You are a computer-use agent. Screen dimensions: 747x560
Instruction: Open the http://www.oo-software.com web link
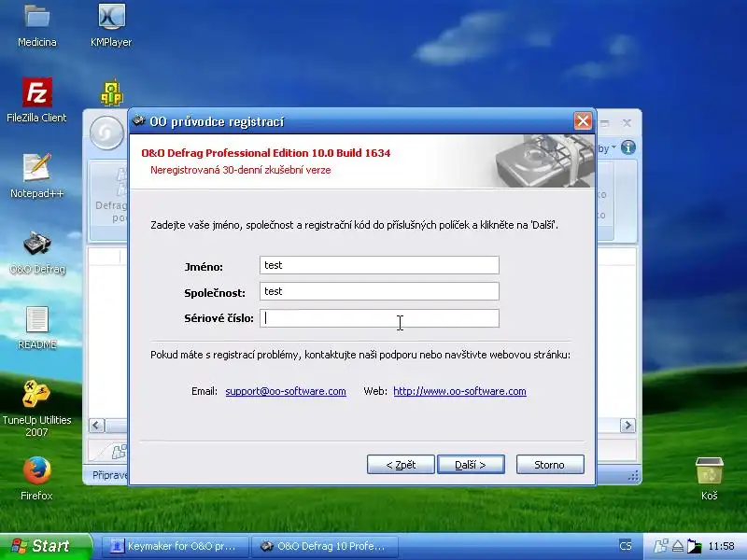(x=459, y=391)
